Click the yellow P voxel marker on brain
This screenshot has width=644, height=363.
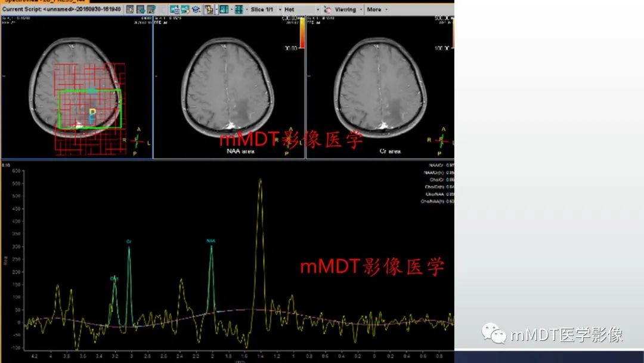[x=92, y=112]
